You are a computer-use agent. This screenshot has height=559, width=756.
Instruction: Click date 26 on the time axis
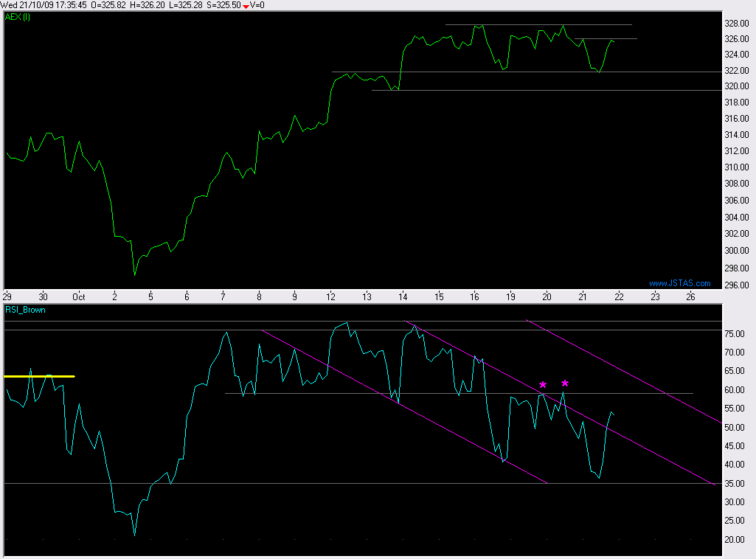click(x=690, y=296)
